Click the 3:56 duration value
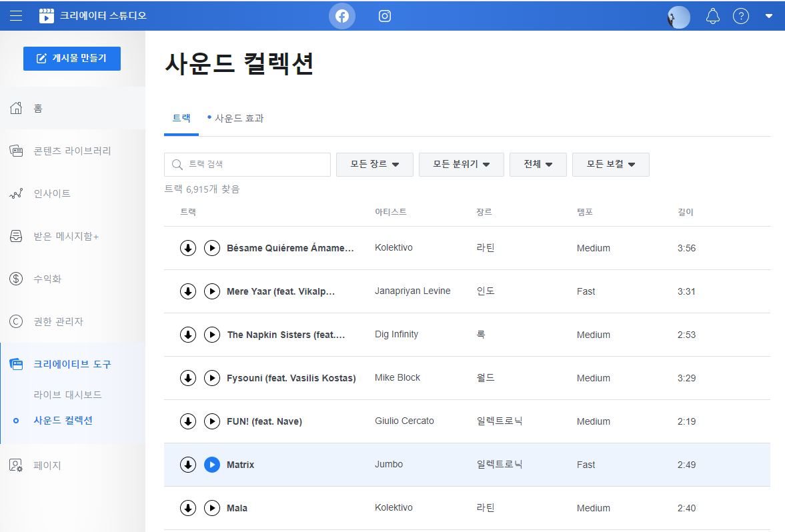Viewport: 785px width, 532px height. click(x=686, y=248)
